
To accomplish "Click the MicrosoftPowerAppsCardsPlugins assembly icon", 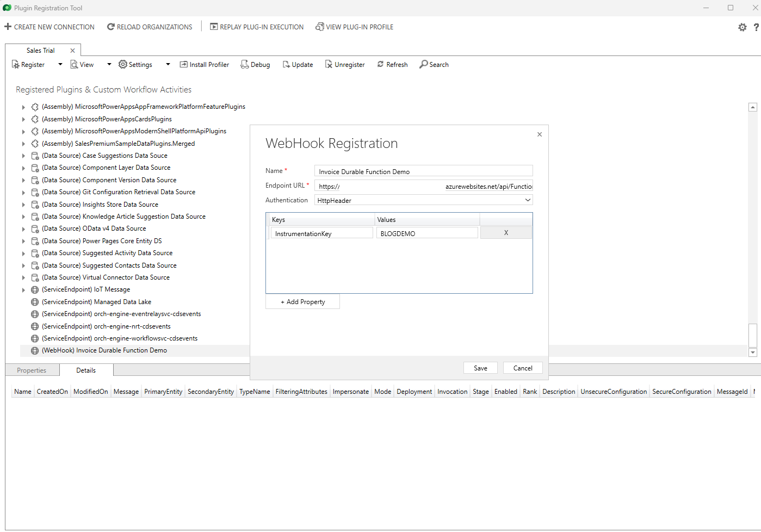I will click(35, 119).
